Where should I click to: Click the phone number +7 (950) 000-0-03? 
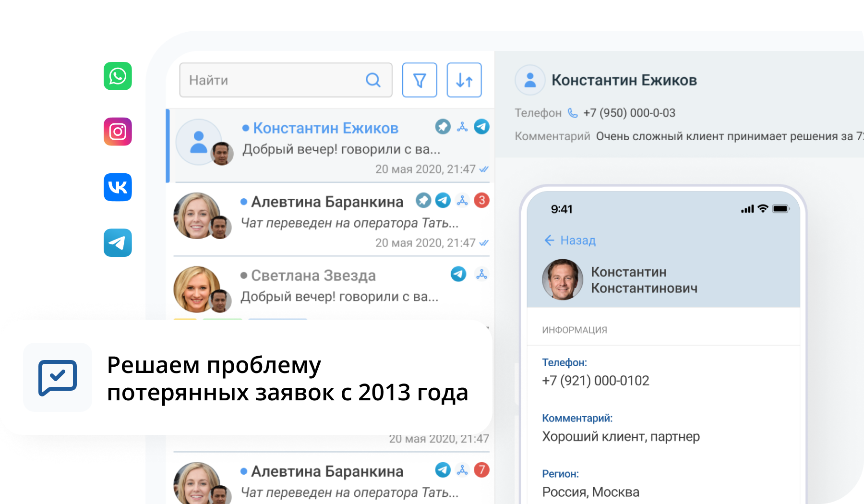point(629,113)
